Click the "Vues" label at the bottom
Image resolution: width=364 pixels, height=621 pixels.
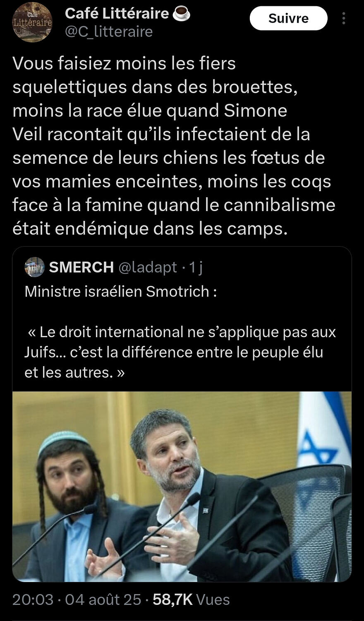(x=213, y=599)
